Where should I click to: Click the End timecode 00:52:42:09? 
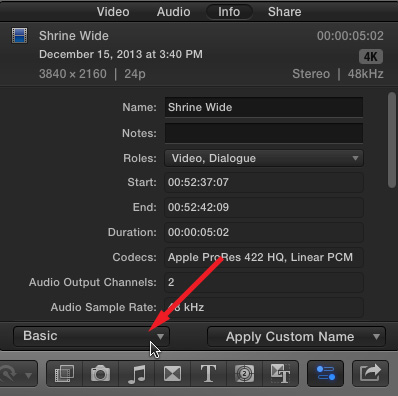tap(264, 207)
